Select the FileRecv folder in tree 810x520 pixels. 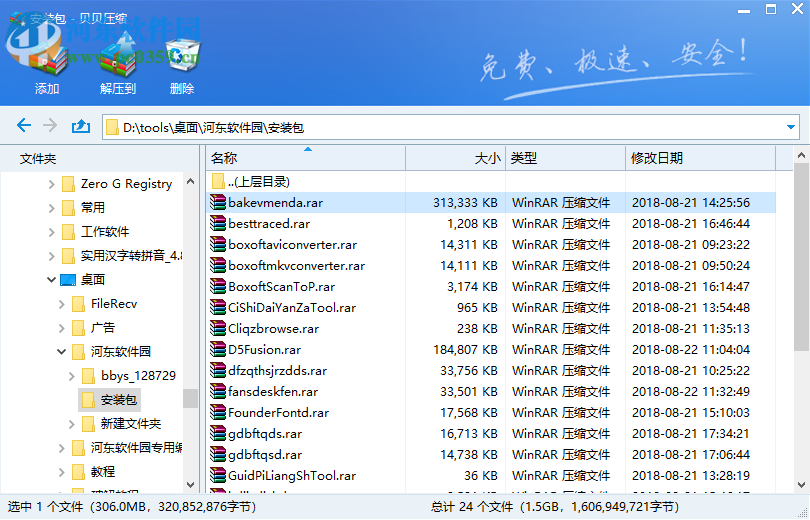(x=104, y=304)
